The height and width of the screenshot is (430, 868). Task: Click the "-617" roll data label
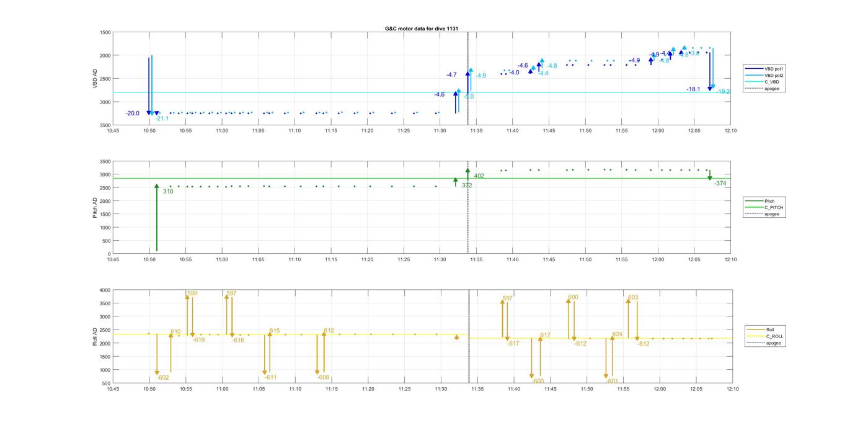coord(513,344)
